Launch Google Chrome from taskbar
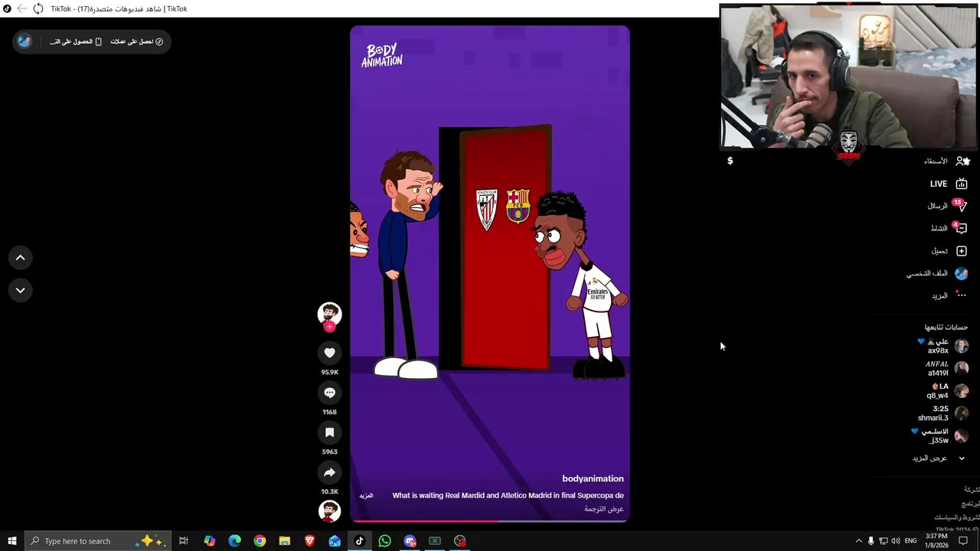 pyautogui.click(x=260, y=541)
